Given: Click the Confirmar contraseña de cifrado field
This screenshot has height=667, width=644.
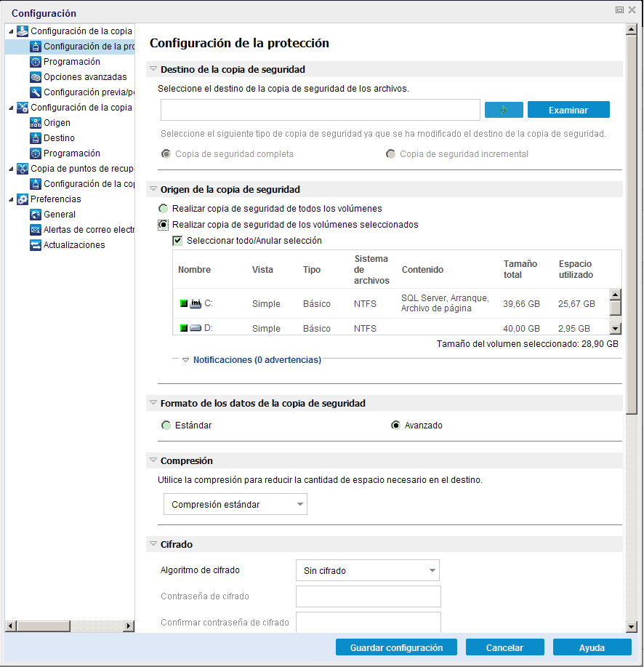Looking at the screenshot, I should click(x=369, y=622).
